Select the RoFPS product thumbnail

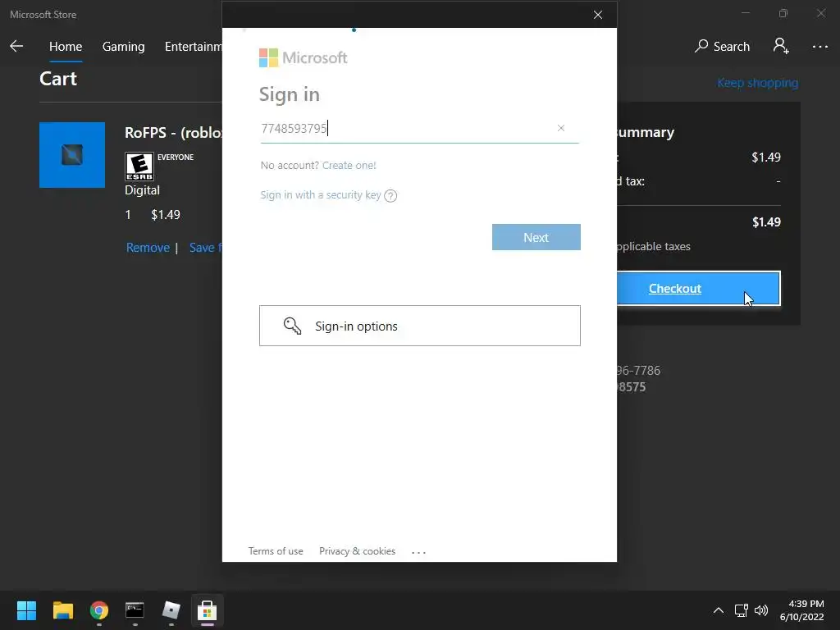72,155
